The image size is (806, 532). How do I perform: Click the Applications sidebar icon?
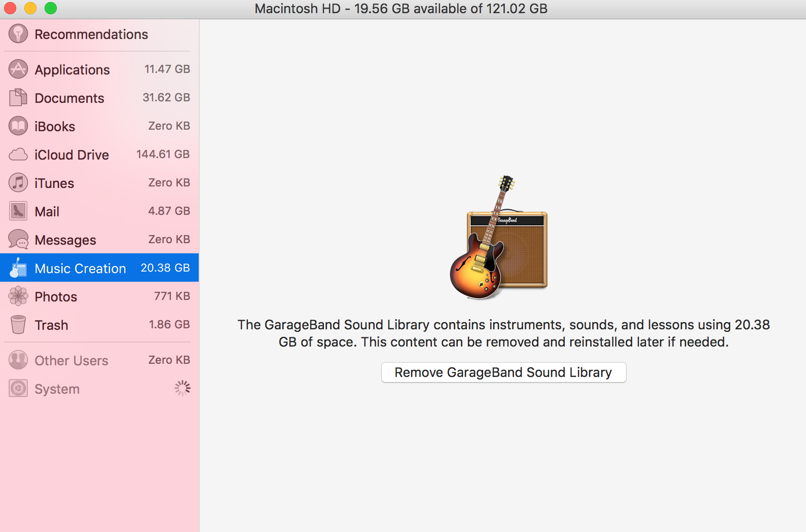(x=18, y=69)
